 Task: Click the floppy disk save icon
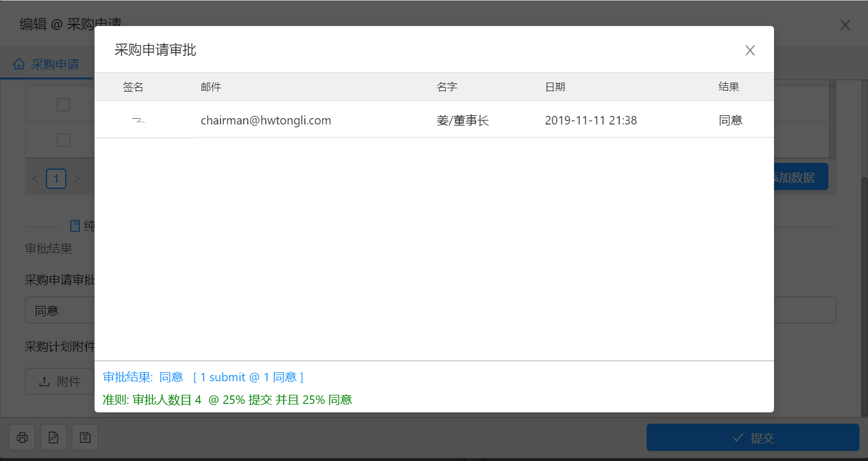[x=85, y=437]
